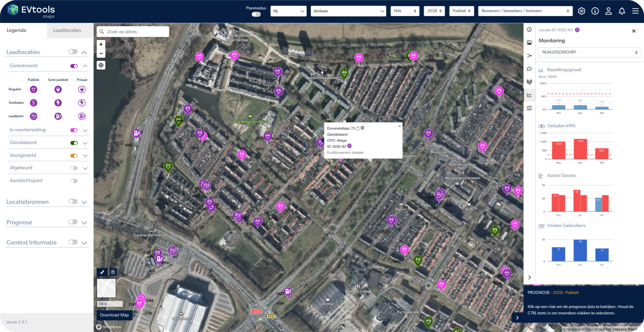Open the user account icon

pos(608,11)
